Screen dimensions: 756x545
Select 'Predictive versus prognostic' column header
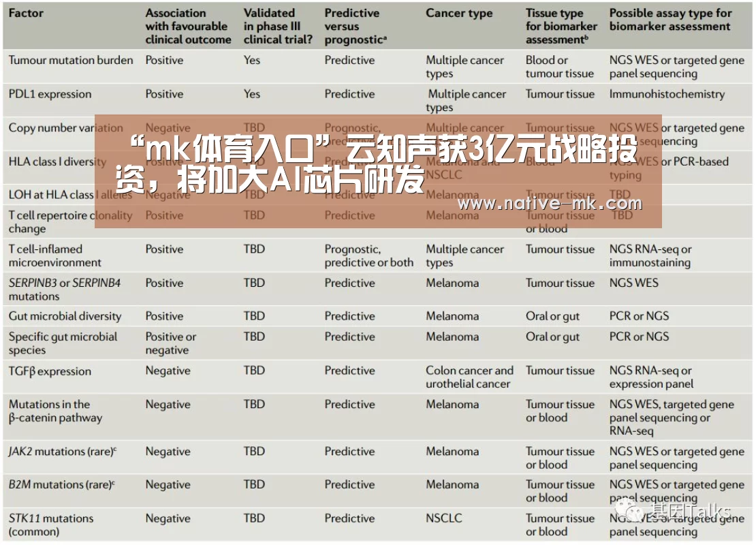(x=356, y=26)
